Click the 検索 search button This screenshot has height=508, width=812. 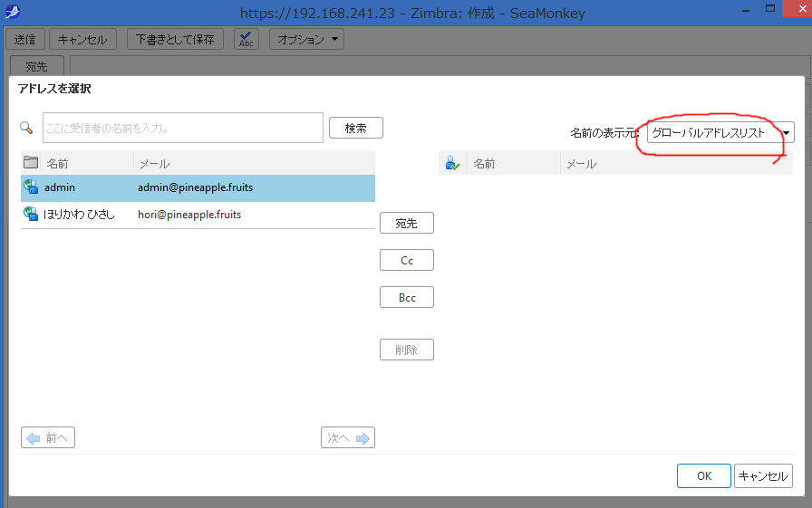[x=355, y=128]
